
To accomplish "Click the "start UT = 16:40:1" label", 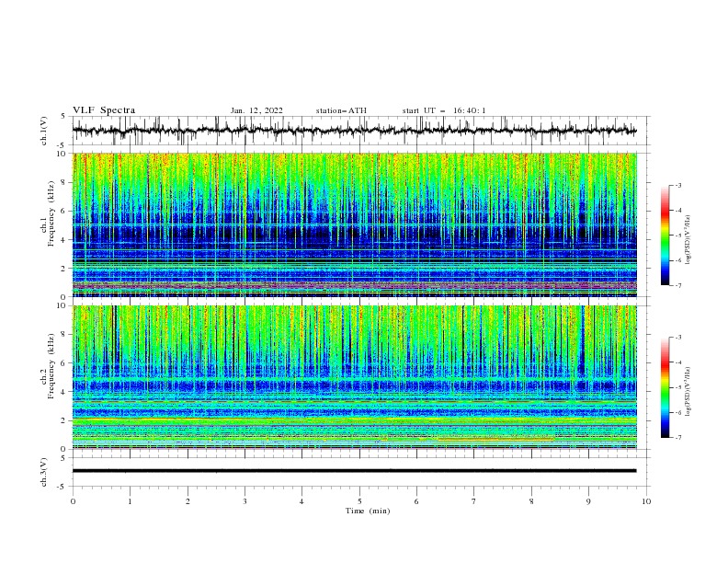I will click(444, 110).
